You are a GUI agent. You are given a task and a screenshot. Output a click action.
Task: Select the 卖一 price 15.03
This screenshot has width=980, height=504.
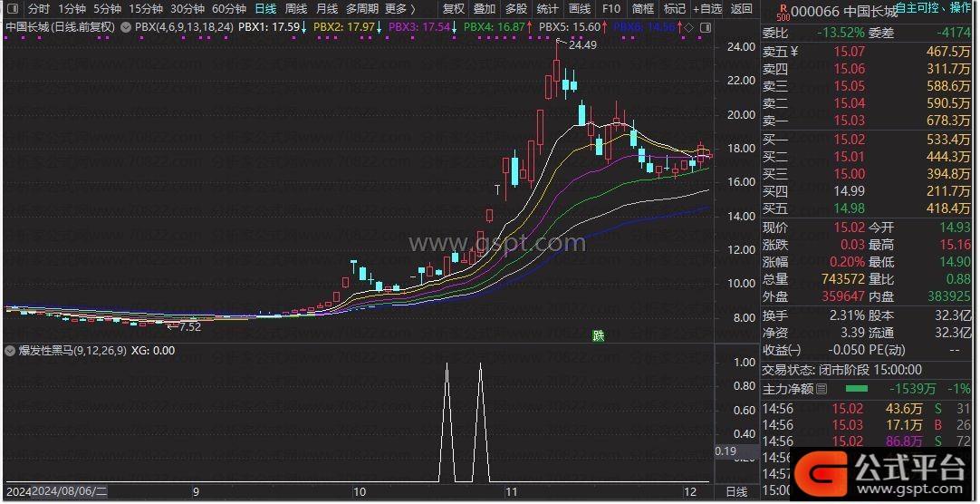tap(850, 121)
